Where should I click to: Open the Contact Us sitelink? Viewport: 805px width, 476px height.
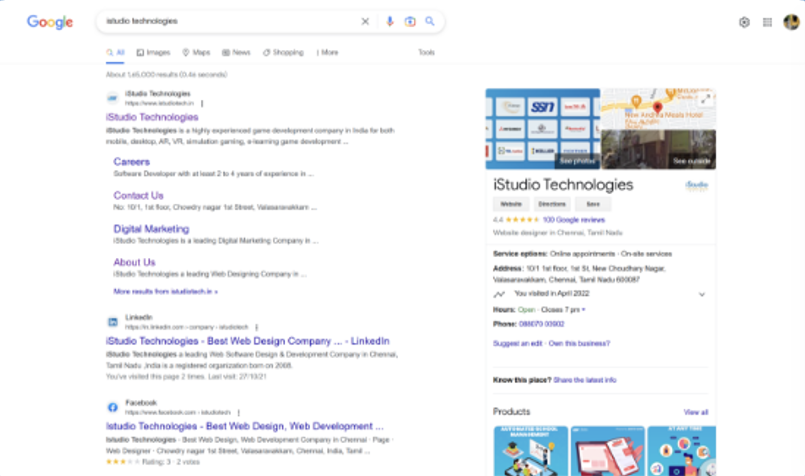pos(138,196)
